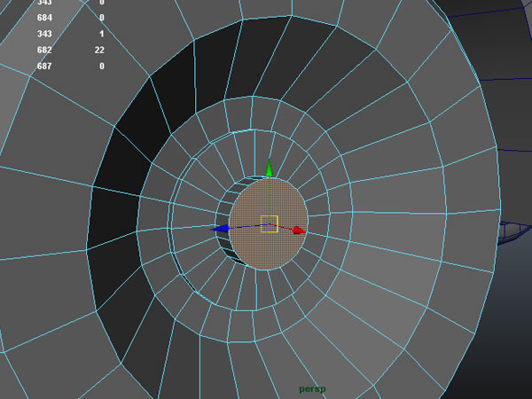Click the red X-axis move arrow

pyautogui.click(x=298, y=231)
